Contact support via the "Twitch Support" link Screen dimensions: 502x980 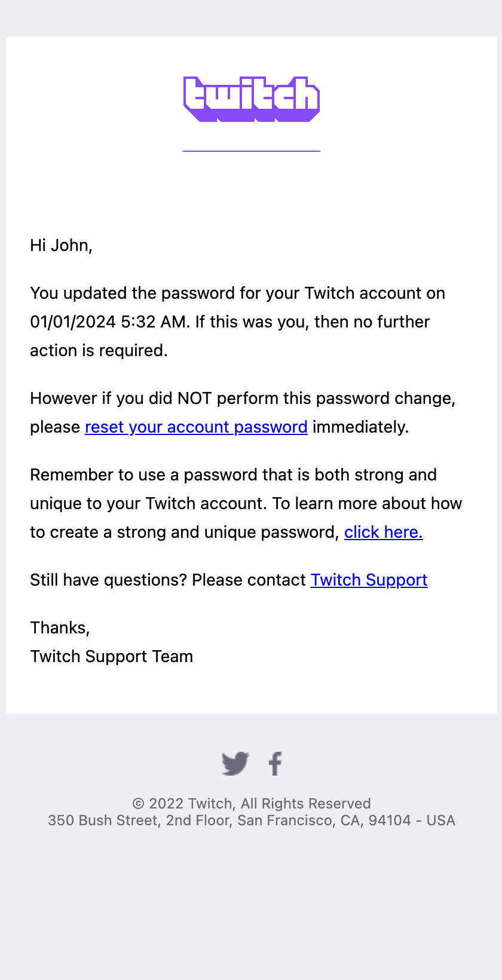click(369, 580)
